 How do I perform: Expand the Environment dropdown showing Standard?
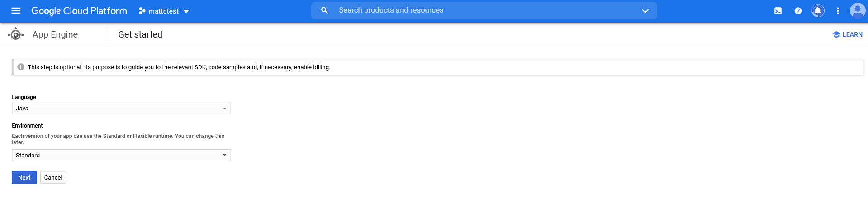coord(121,155)
